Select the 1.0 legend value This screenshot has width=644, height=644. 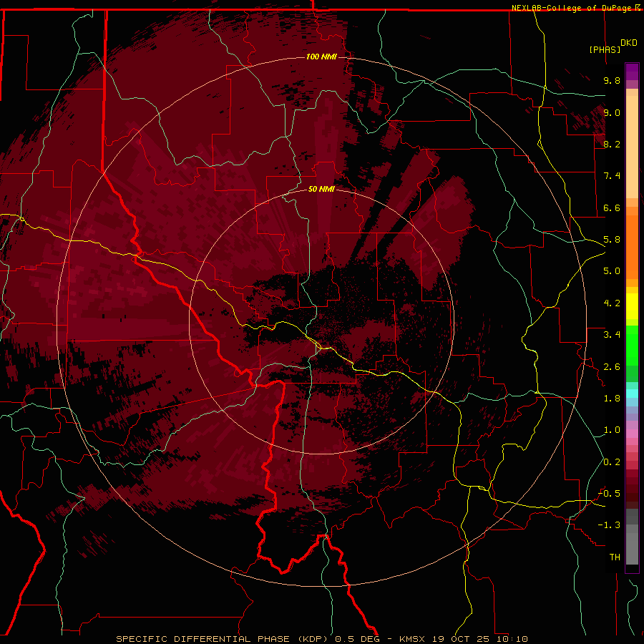coord(612,430)
